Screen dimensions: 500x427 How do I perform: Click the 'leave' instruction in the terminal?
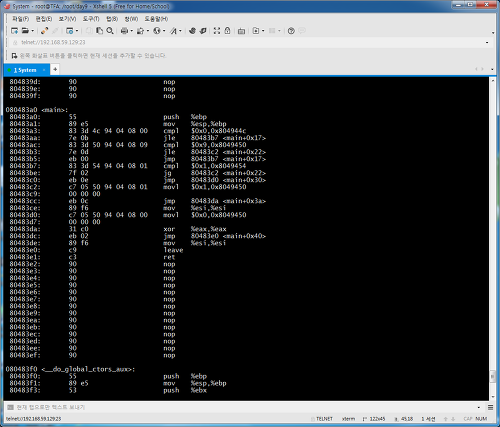[173, 250]
